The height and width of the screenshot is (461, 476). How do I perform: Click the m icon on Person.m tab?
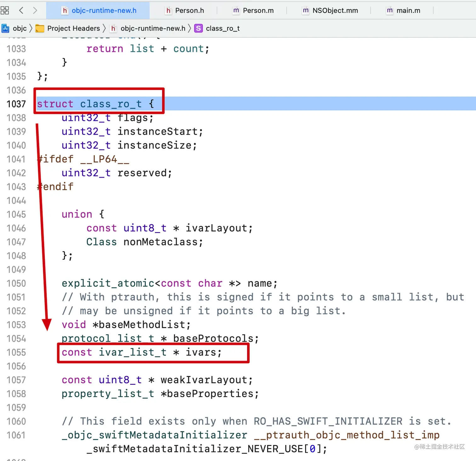(236, 10)
